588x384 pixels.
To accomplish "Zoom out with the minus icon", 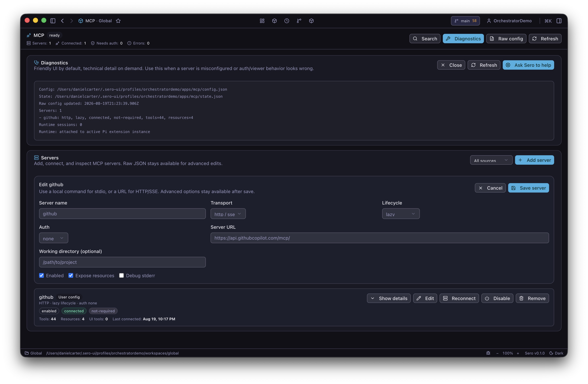I will (x=497, y=353).
